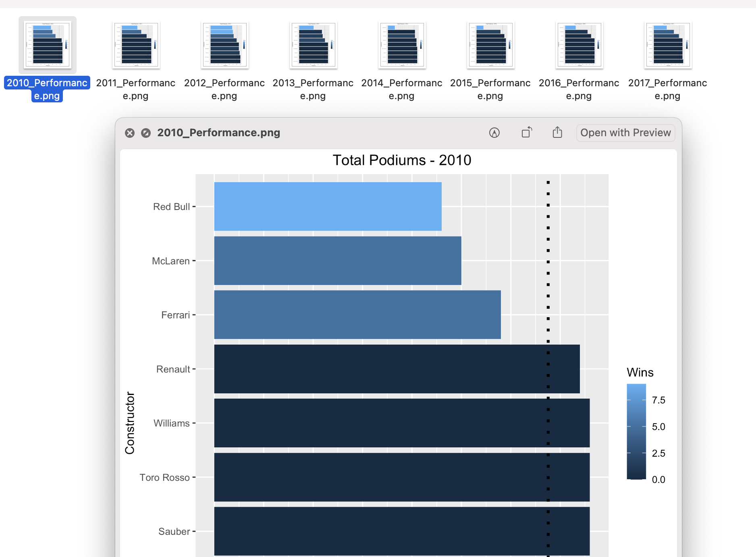The width and height of the screenshot is (756, 557).
Task: Click the chart title Total Podiums - 2010
Action: pos(402,160)
